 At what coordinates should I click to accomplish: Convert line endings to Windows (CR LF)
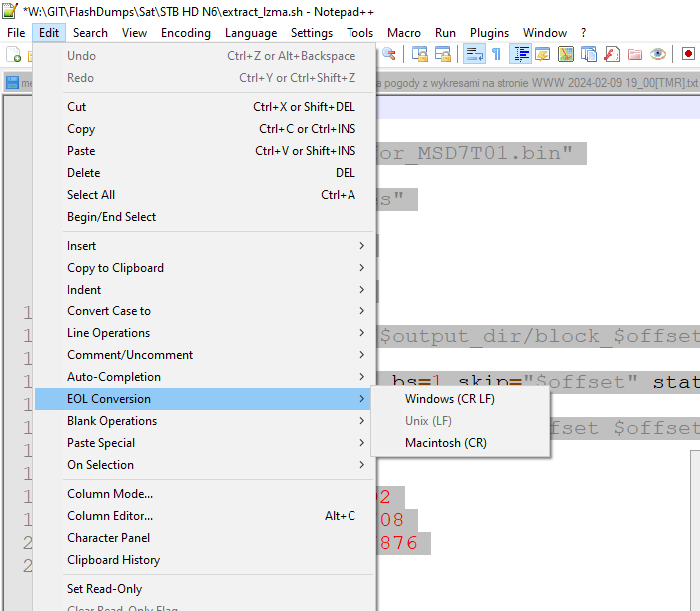(460, 399)
